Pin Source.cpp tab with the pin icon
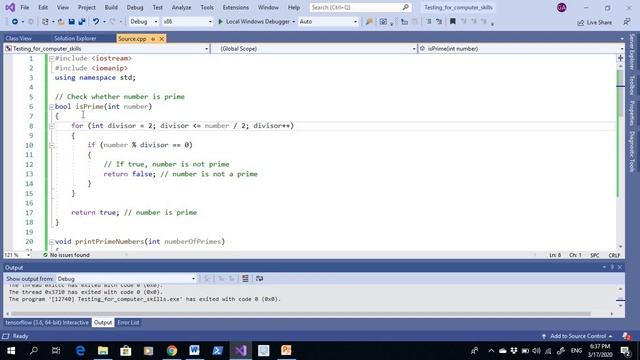 point(153,39)
